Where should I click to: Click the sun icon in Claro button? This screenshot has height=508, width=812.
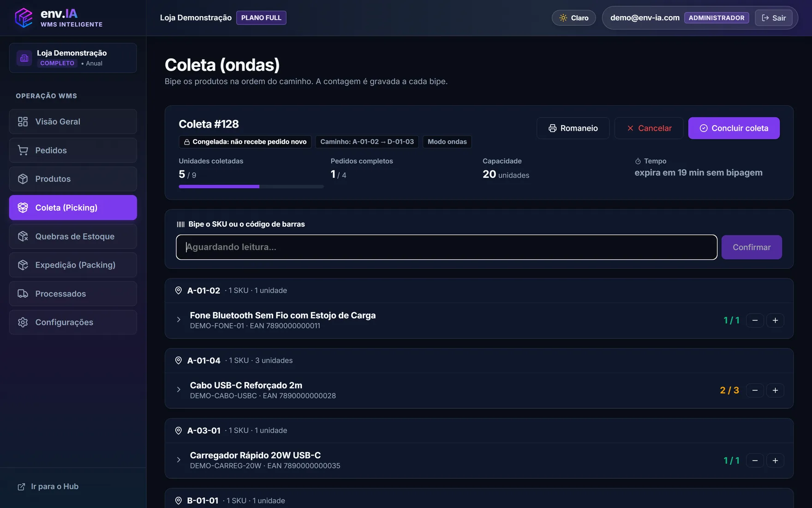click(563, 18)
